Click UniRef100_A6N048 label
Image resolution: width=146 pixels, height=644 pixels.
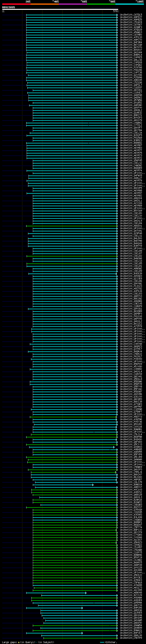coord(131,593)
